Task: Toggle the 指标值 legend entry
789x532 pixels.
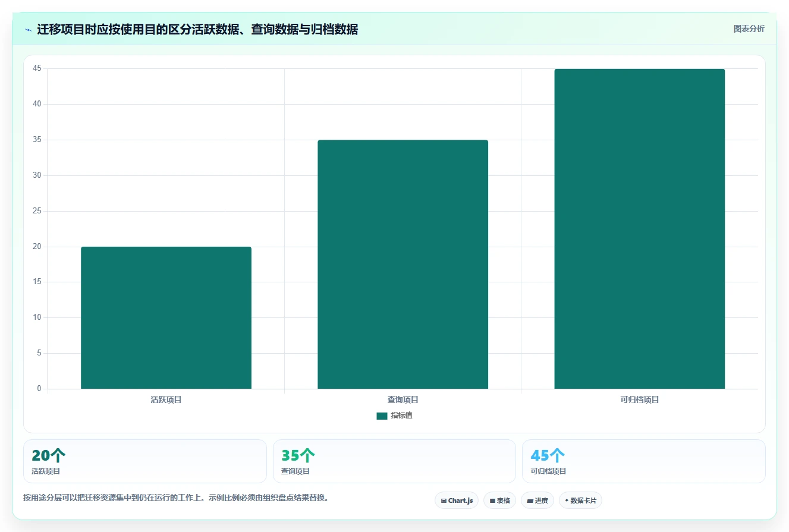Action: 394,415
